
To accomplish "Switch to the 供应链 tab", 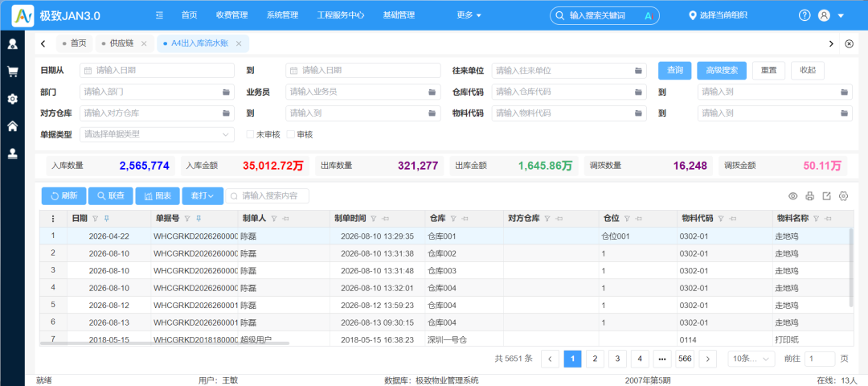I will coord(125,43).
